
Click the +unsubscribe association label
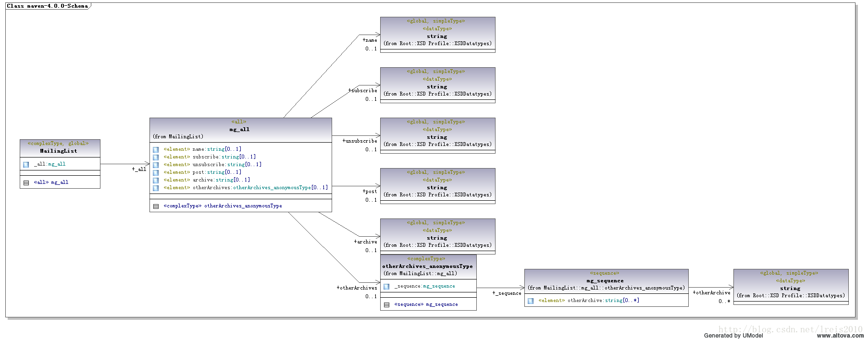pos(360,141)
